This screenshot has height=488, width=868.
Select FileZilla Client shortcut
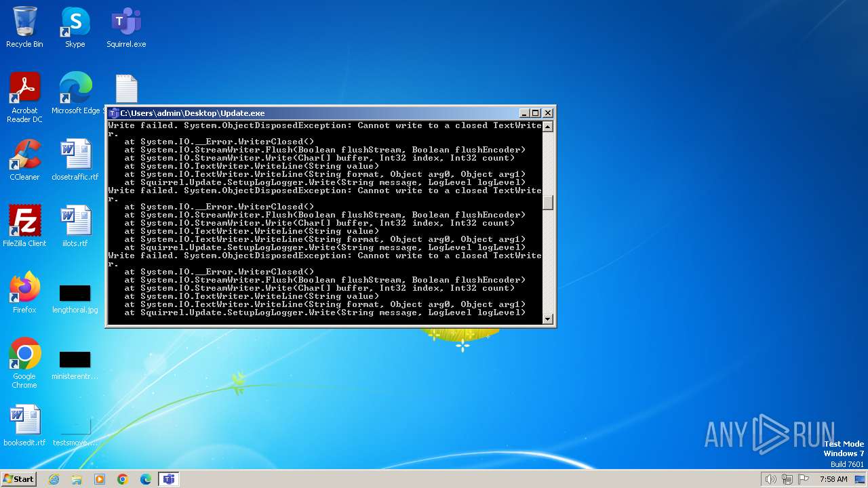click(24, 226)
